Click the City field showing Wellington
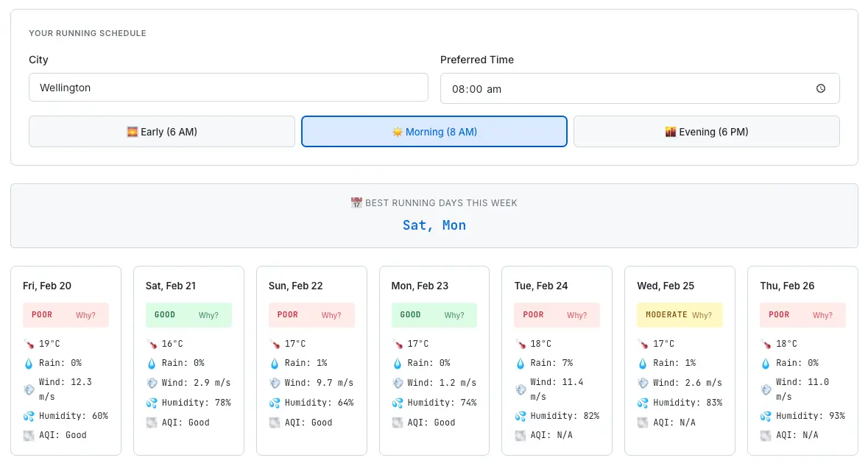Image resolution: width=868 pixels, height=466 pixels. tap(228, 87)
